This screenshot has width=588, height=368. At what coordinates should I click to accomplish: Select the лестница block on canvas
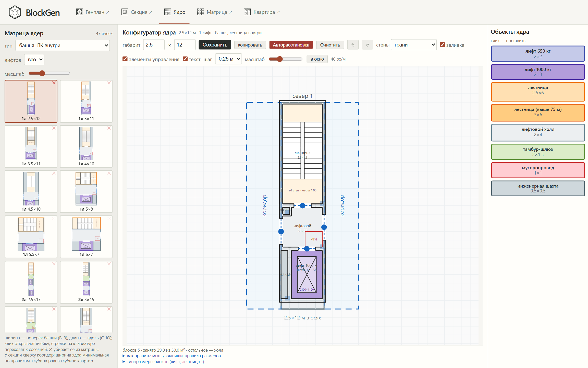302,153
